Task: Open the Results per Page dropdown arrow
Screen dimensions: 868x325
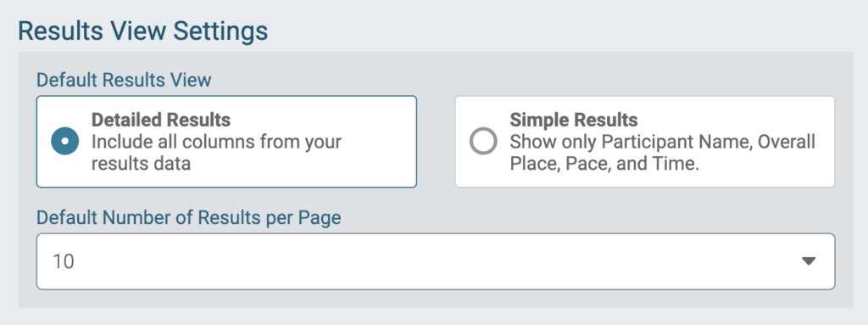Action: pyautogui.click(x=809, y=261)
